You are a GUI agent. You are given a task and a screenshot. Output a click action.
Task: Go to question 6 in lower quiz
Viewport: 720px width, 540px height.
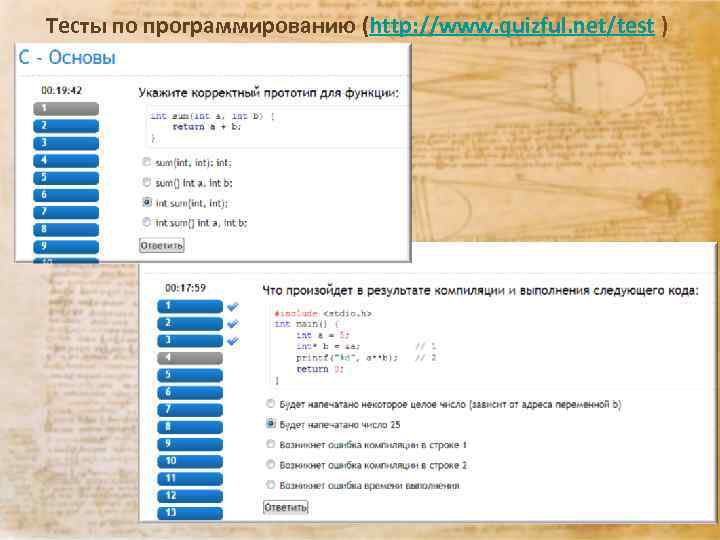[x=190, y=393]
